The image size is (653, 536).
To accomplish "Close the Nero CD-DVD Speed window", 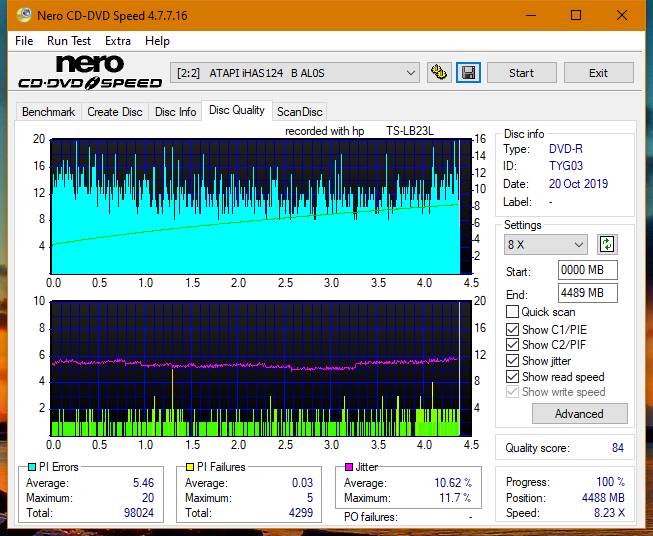I will 622,15.
